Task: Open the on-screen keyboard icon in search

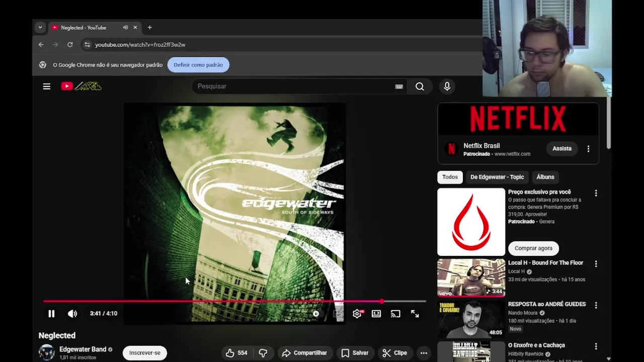Action: (x=399, y=86)
